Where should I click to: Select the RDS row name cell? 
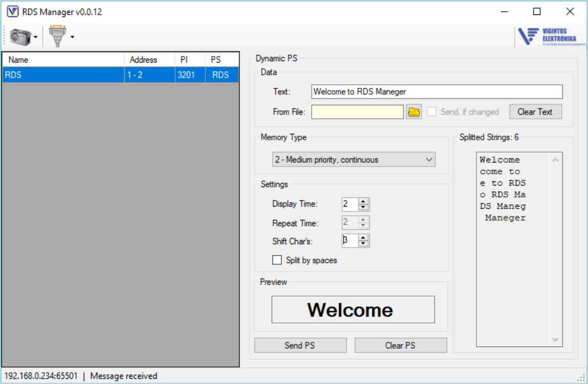coord(63,75)
